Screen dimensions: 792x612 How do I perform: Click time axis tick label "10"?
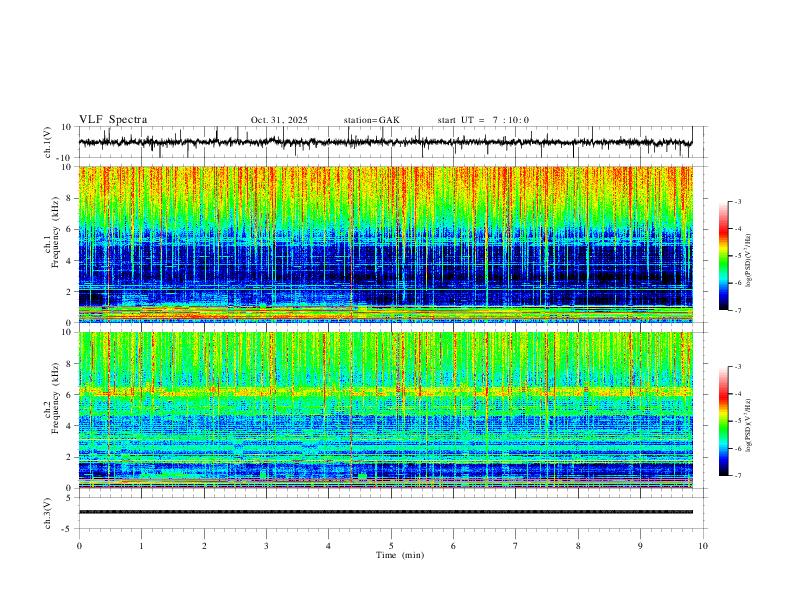pos(703,546)
